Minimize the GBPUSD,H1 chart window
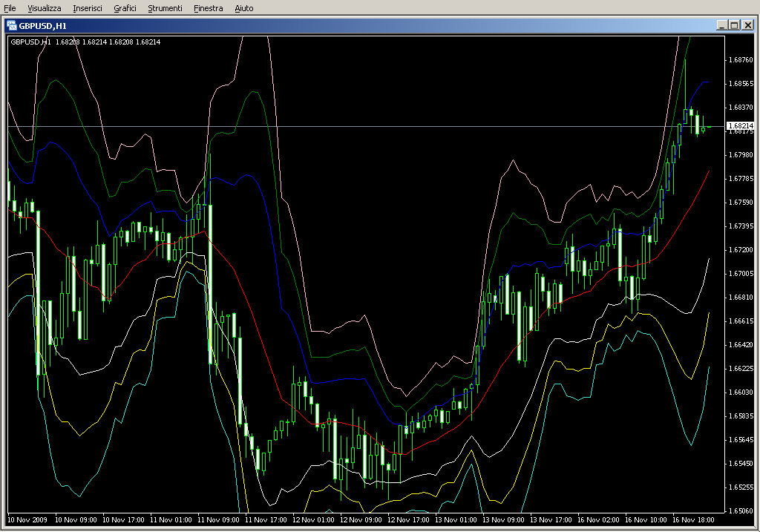 point(722,25)
